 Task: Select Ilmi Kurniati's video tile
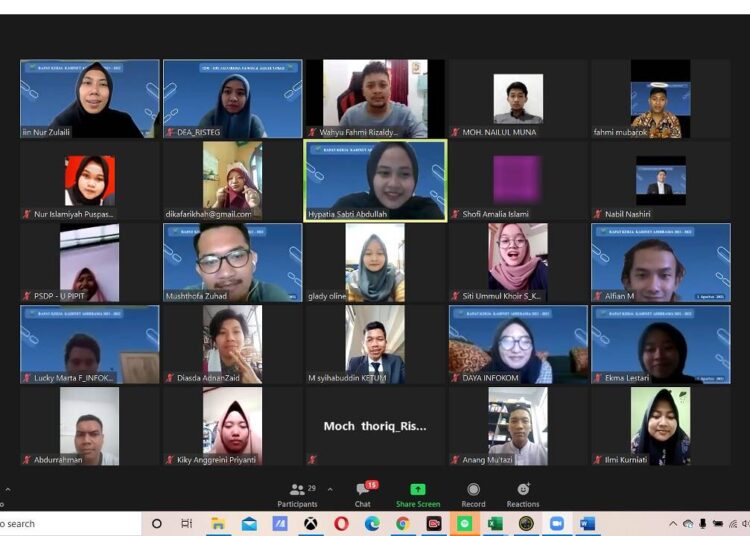pyautogui.click(x=661, y=427)
